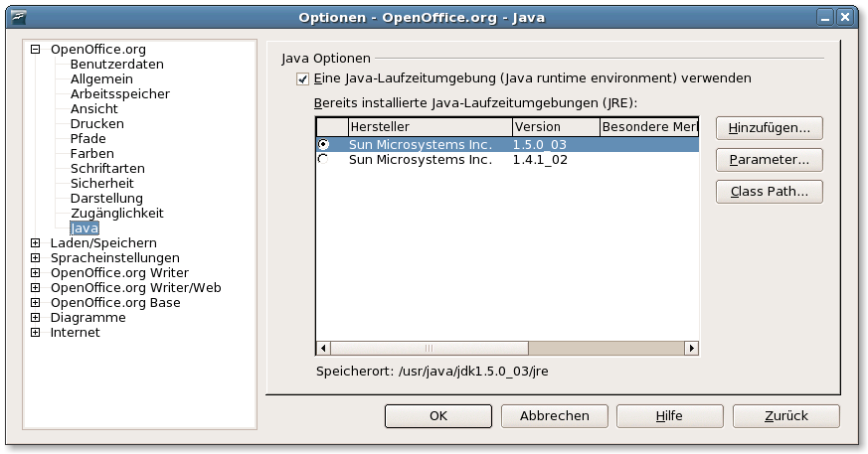Expand the Diagramme node

pos(36,318)
